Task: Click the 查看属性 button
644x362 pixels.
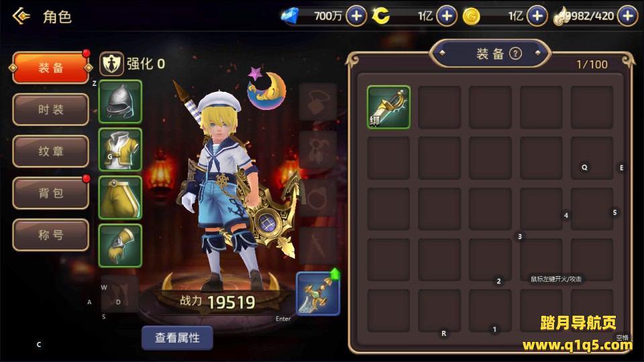Action: point(177,338)
